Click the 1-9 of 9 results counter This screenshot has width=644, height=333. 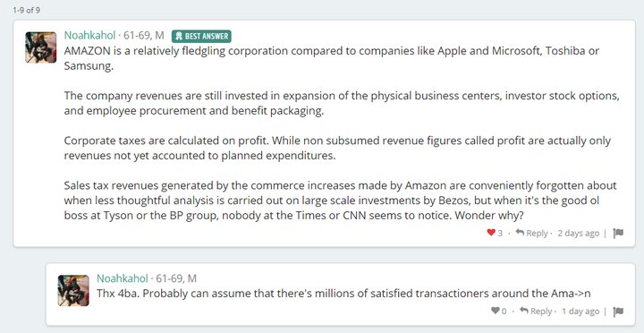(x=26, y=10)
